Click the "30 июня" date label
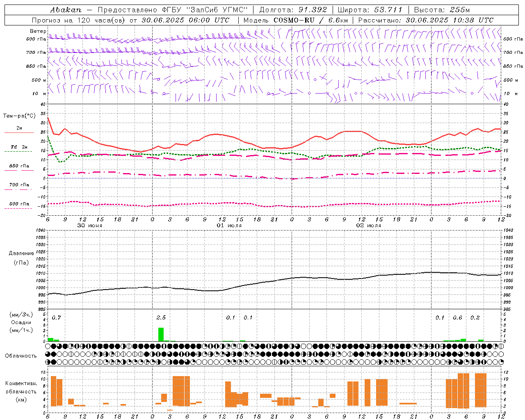The image size is (525, 420). click(90, 226)
